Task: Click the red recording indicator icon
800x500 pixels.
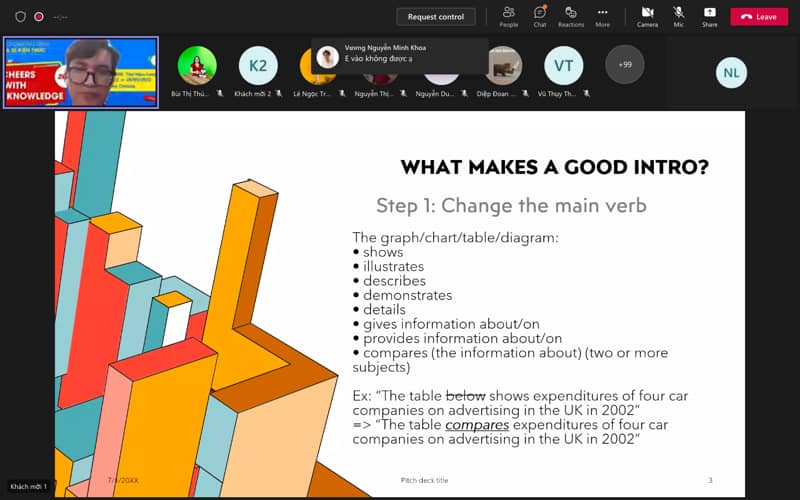Action: [39, 16]
